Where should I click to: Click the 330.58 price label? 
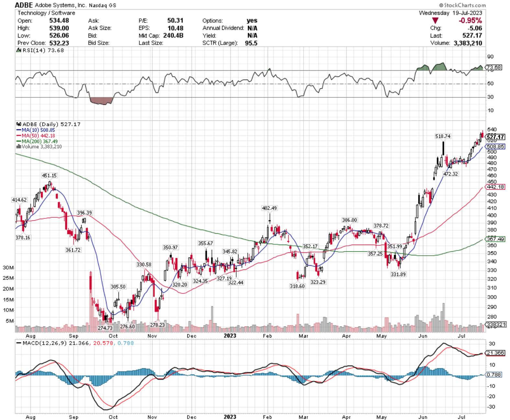(x=144, y=264)
